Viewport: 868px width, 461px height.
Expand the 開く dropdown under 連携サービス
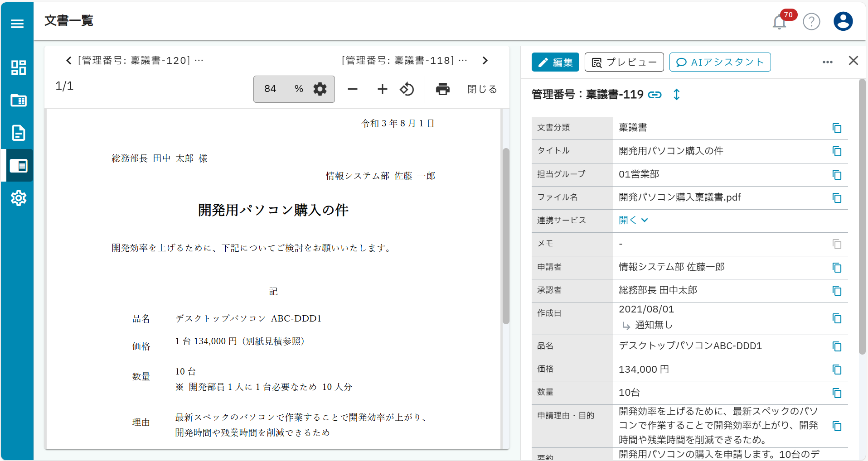click(633, 220)
